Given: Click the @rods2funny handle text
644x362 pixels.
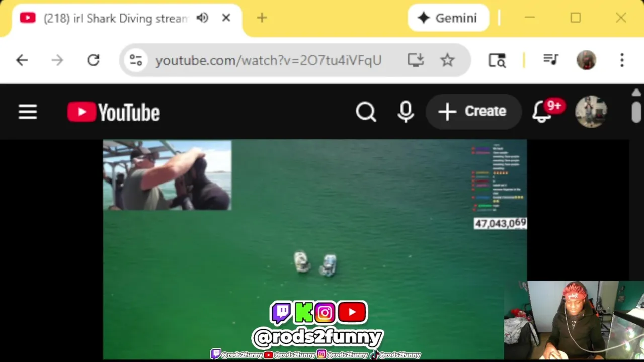Looking at the screenshot, I should tap(318, 336).
